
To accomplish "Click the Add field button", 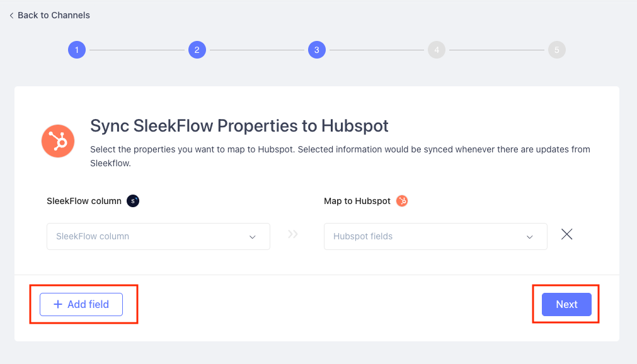I will 81,304.
